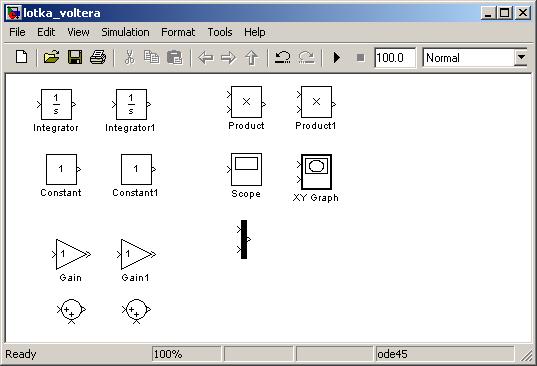Print the model with printer icon

[x=98, y=57]
